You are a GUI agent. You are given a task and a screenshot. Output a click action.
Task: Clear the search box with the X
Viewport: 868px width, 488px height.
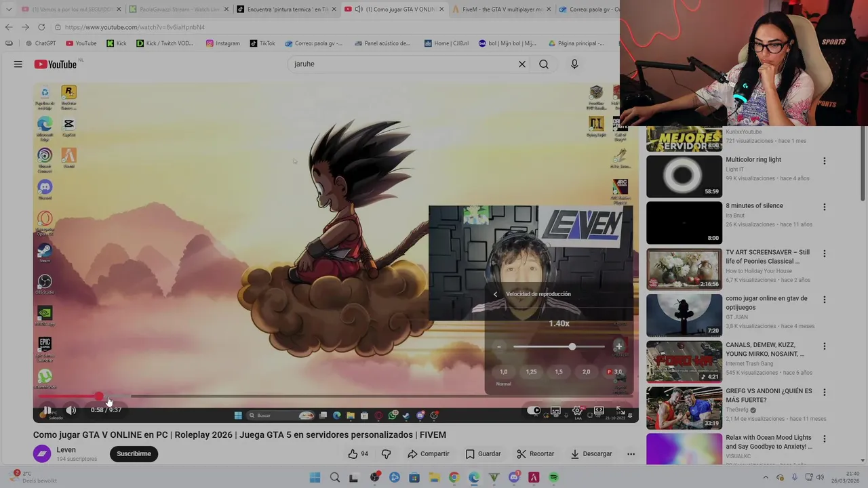(522, 64)
